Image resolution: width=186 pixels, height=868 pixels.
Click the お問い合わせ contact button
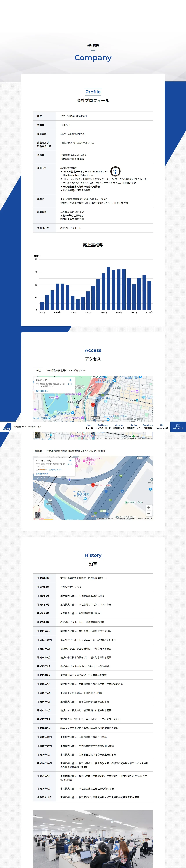(x=178, y=427)
